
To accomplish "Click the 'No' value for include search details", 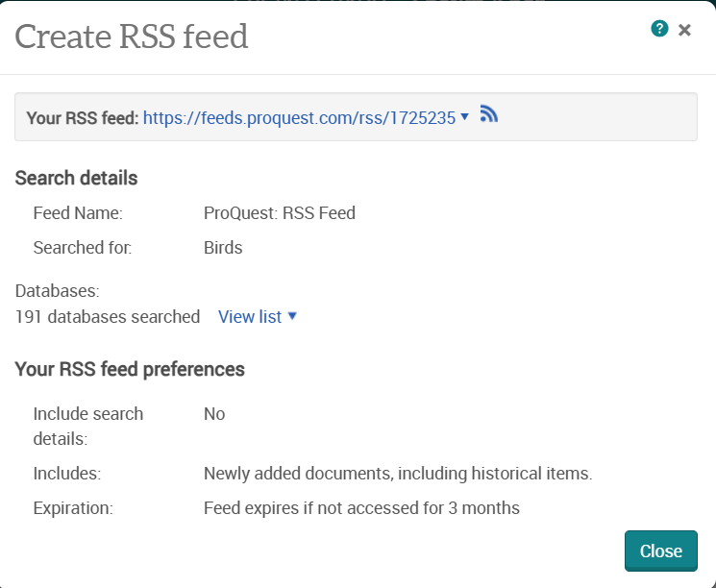I will tap(214, 414).
